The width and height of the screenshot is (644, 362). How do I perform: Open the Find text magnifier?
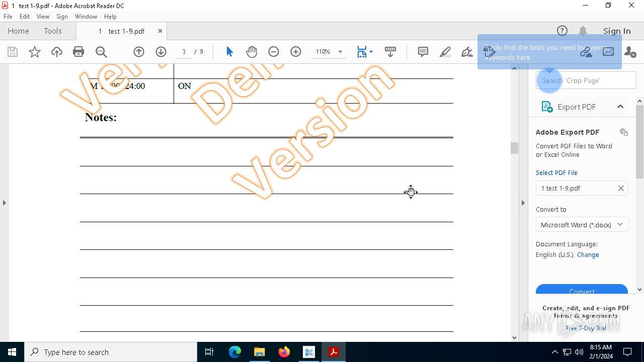tap(101, 52)
